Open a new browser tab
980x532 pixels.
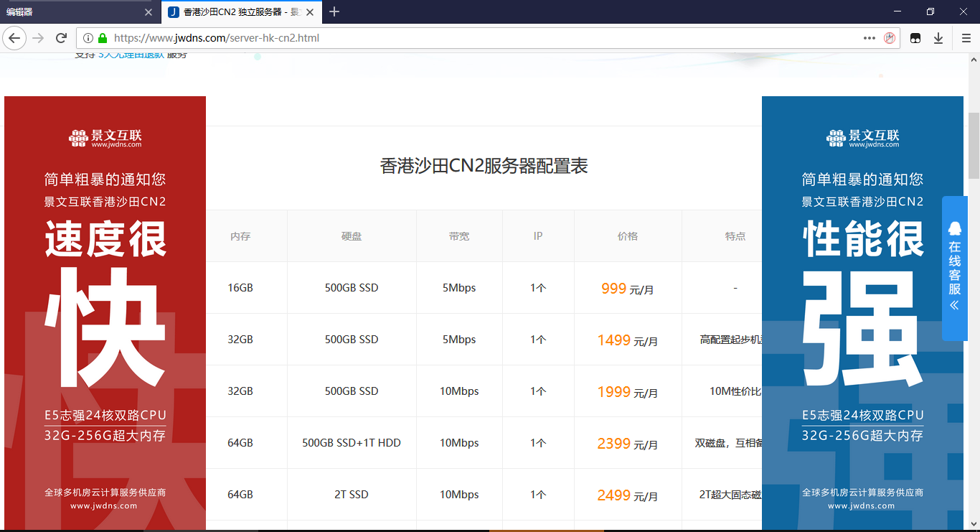point(334,11)
